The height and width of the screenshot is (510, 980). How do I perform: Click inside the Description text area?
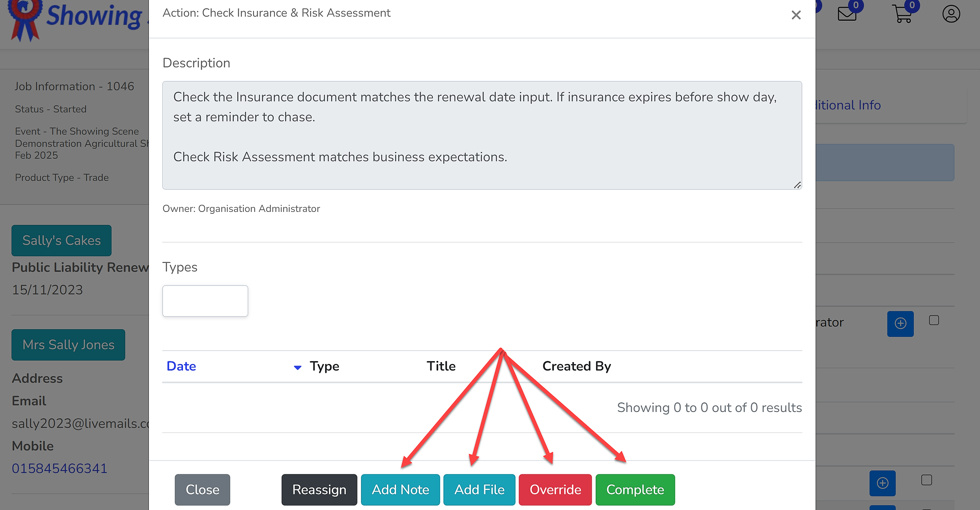coord(482,135)
